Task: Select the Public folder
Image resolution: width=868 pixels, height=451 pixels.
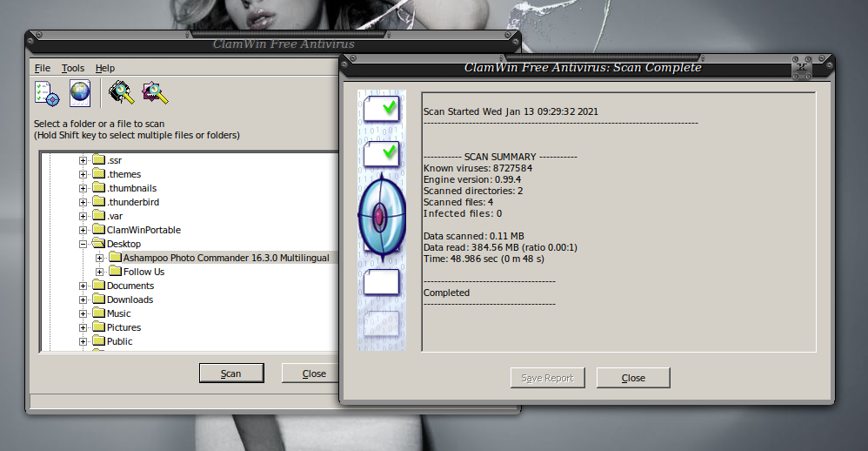Action: (119, 341)
